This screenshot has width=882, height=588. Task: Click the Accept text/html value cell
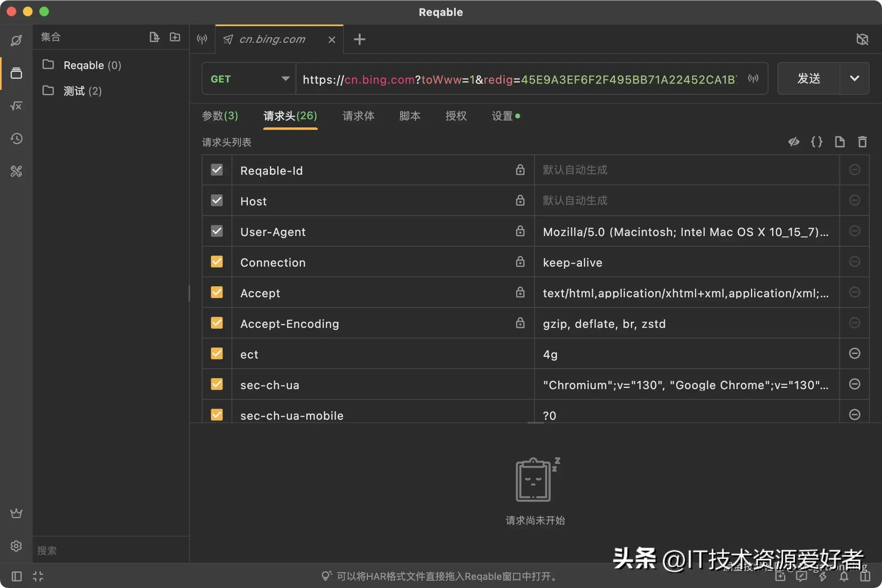pos(687,292)
